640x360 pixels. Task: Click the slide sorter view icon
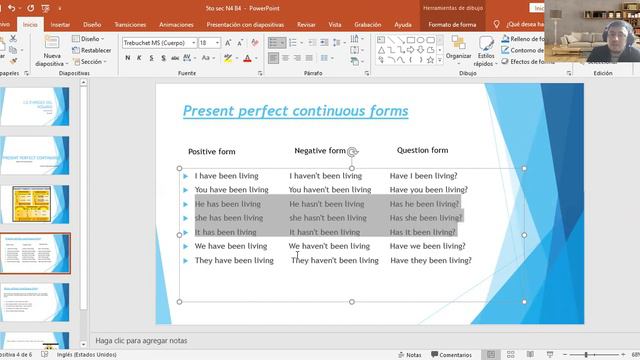point(511,355)
